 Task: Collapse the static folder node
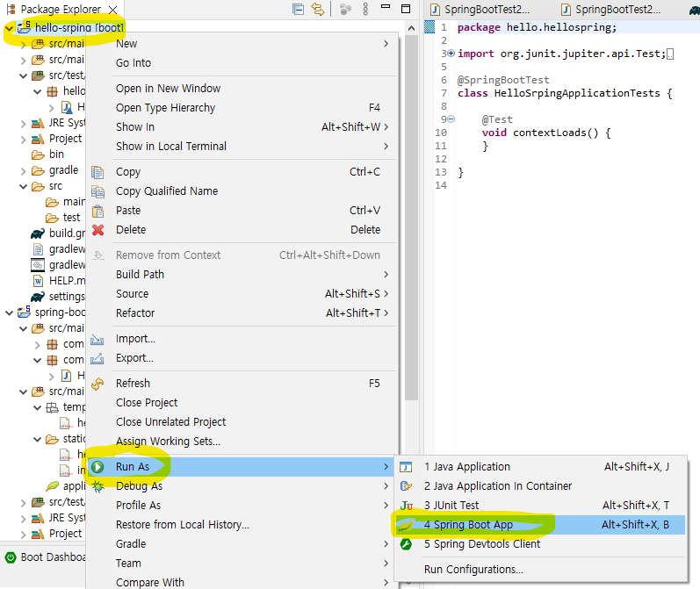(38, 439)
